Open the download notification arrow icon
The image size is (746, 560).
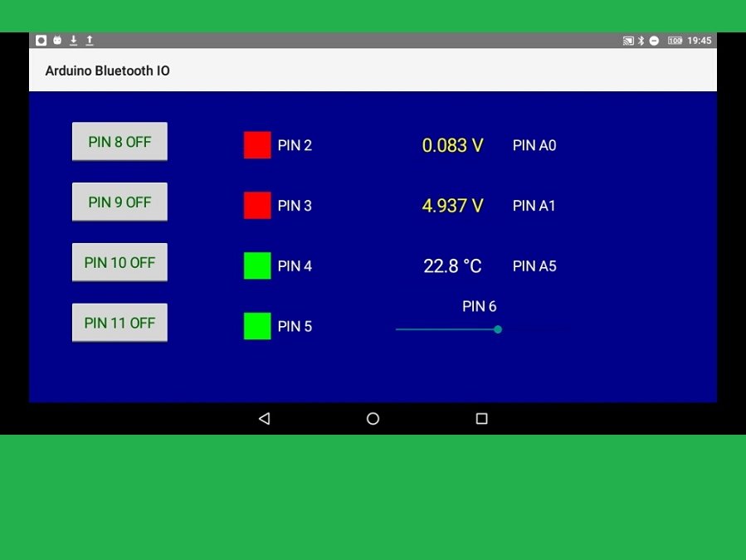[74, 40]
